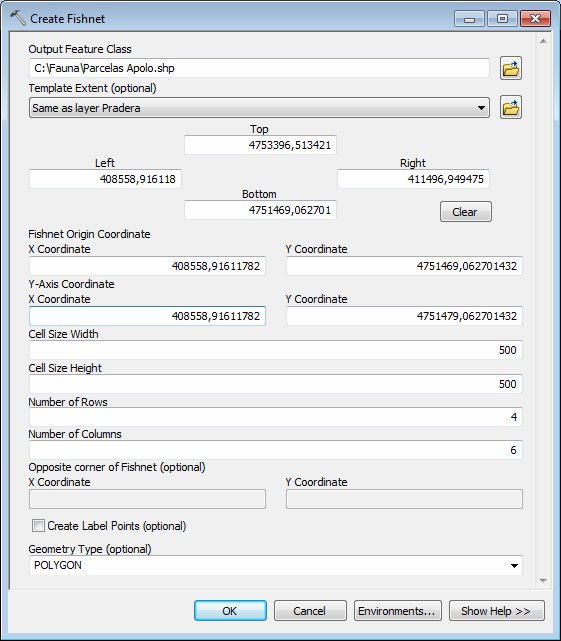Select the Cell Size Height field
The height and width of the screenshot is (641, 561).
[x=276, y=384]
